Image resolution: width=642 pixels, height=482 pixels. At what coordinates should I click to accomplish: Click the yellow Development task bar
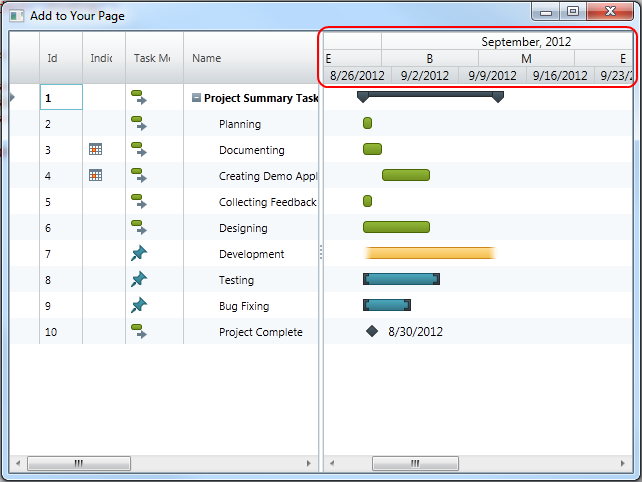tap(430, 254)
